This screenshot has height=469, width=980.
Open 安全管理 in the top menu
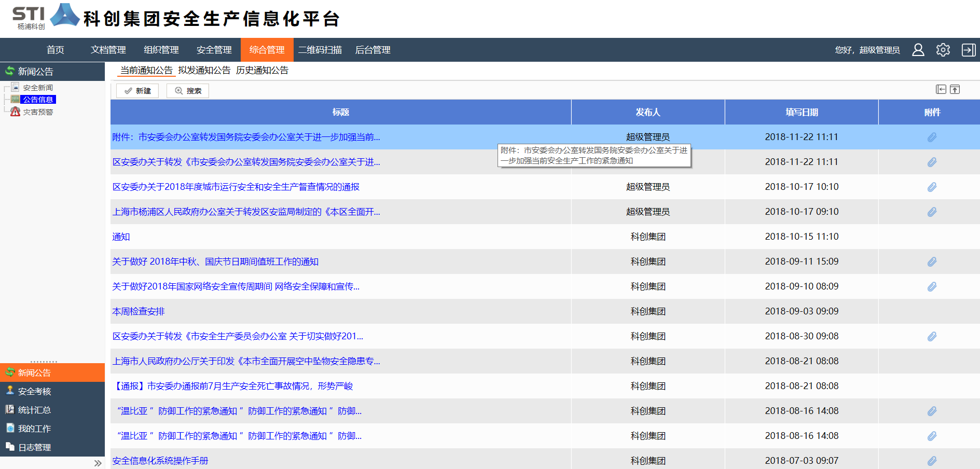point(214,50)
